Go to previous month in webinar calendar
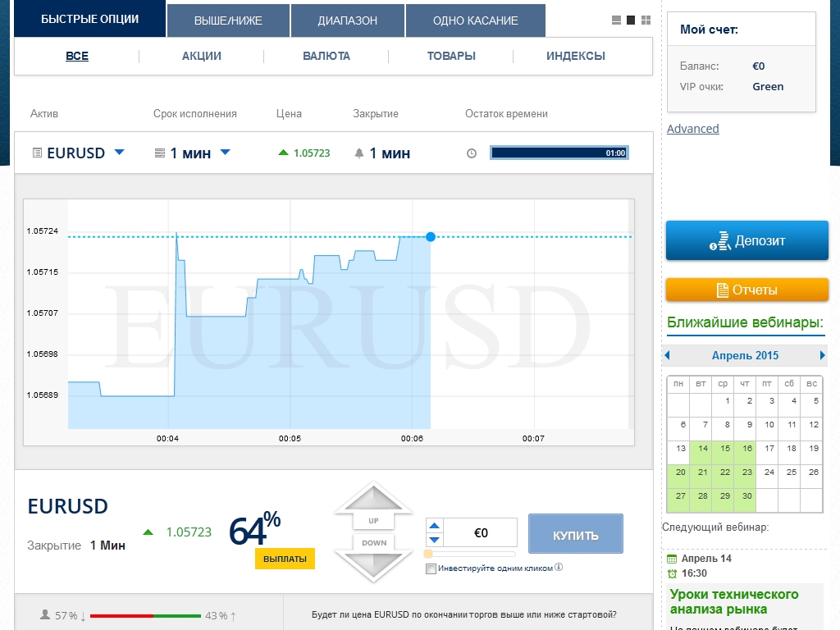Image resolution: width=840 pixels, height=630 pixels. 667,355
